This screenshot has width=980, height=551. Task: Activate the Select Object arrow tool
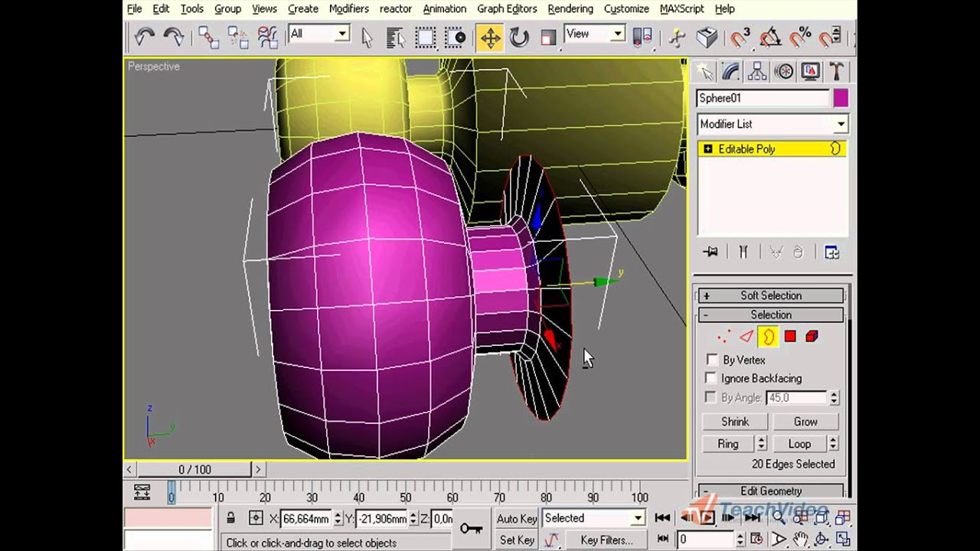tap(367, 36)
